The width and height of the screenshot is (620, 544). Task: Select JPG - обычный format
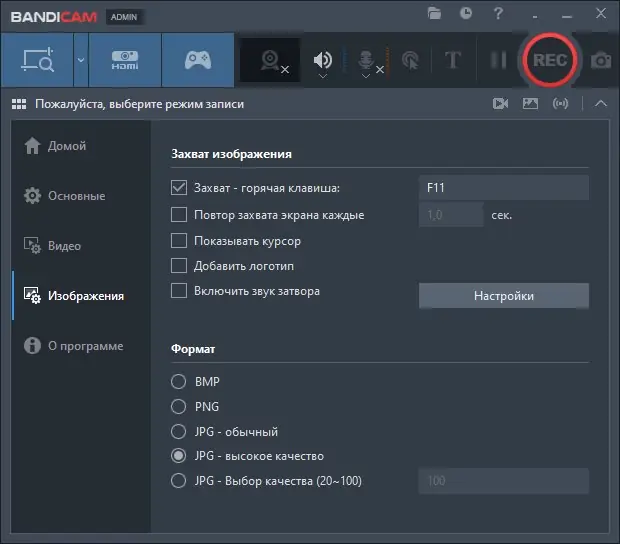[178, 431]
